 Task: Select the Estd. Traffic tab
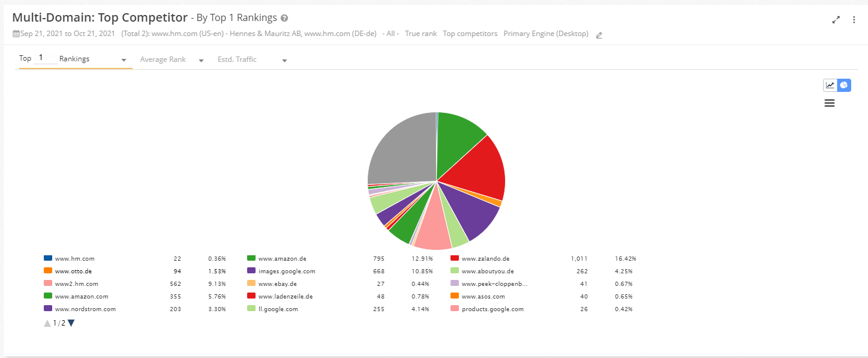pos(237,59)
